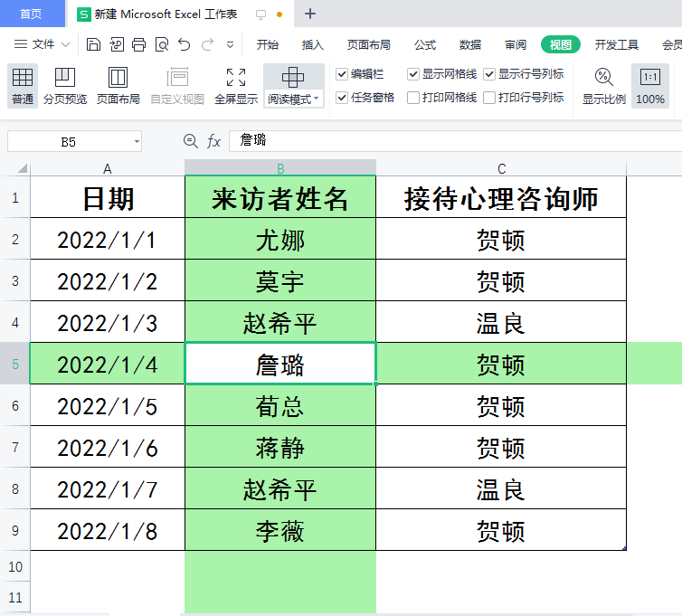Open the 开发工具 ribbon tab
The image size is (682, 616).
point(616,45)
